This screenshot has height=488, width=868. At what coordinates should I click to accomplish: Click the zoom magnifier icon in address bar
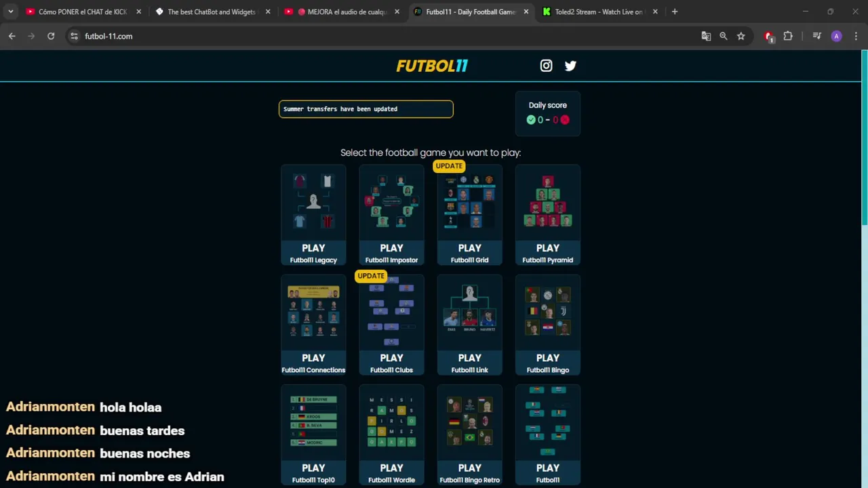[724, 36]
